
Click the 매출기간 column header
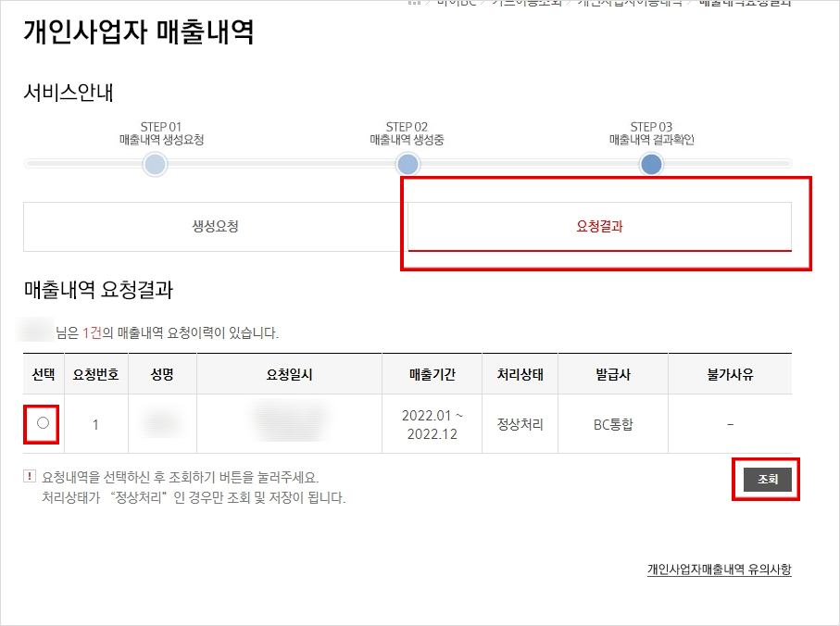[x=432, y=374]
